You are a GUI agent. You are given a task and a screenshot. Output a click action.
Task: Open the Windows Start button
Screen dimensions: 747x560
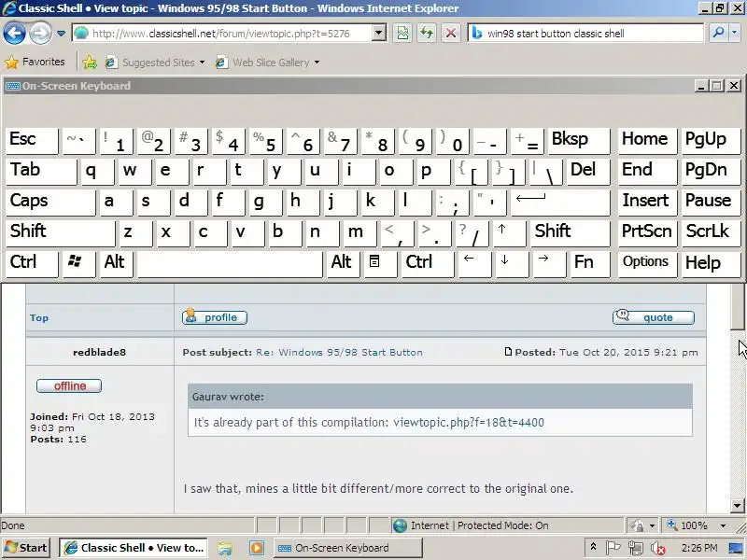pyautogui.click(x=26, y=548)
